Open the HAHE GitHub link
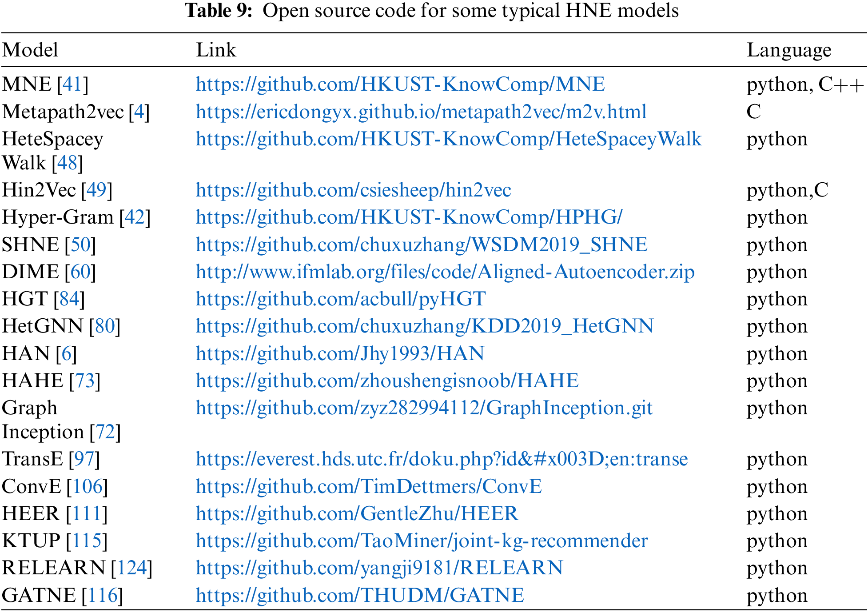The width and height of the screenshot is (868, 613). pos(387,381)
